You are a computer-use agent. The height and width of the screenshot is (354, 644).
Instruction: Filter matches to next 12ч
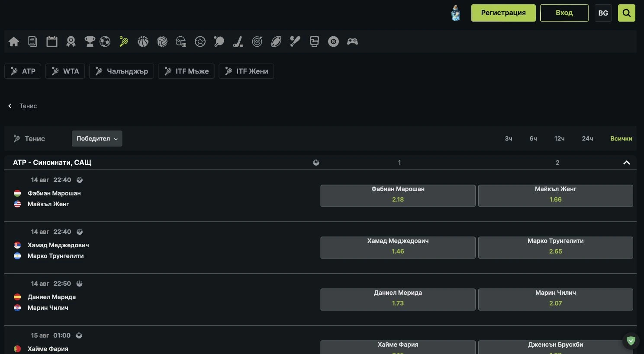click(560, 139)
